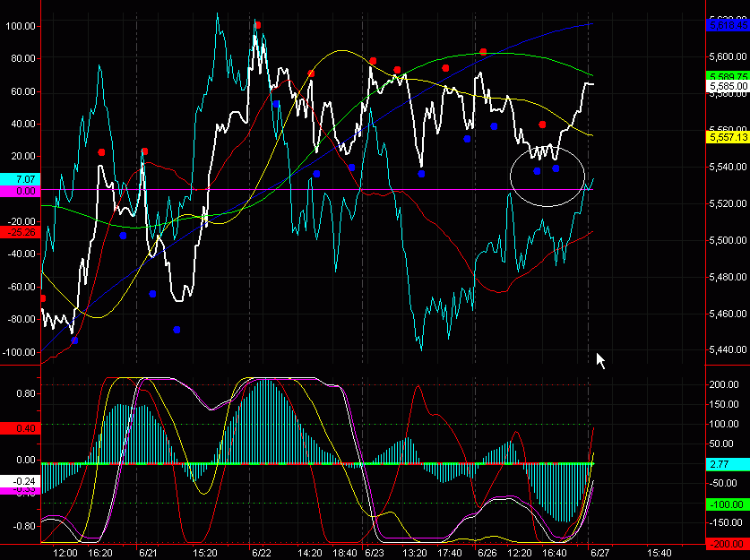
Task: Click the 6/21 date label
Action: (x=148, y=554)
